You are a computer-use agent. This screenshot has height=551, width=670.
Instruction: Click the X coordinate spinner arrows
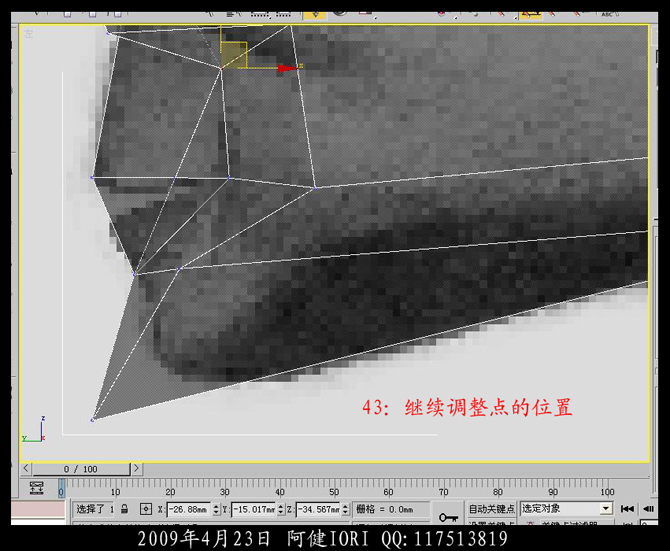coord(216,509)
